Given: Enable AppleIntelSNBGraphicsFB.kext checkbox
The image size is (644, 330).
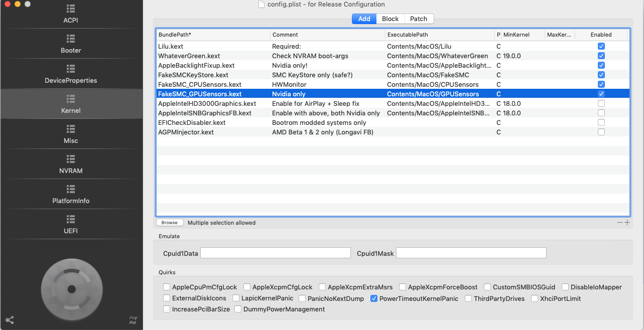Looking at the screenshot, I should (x=601, y=113).
